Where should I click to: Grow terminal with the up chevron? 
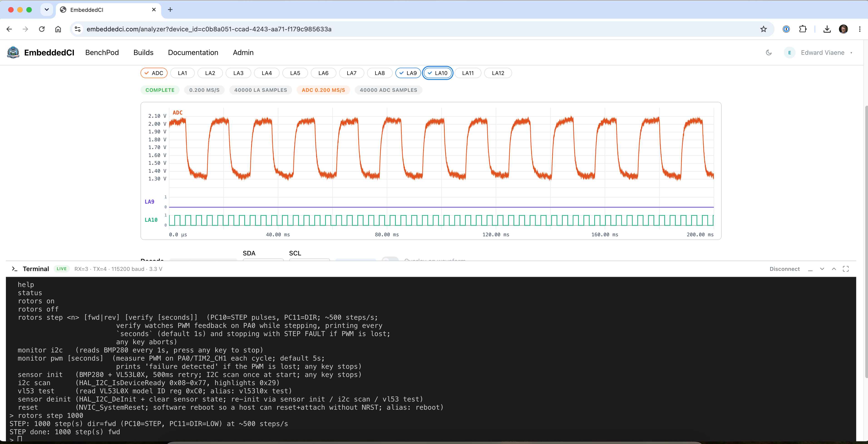834,269
